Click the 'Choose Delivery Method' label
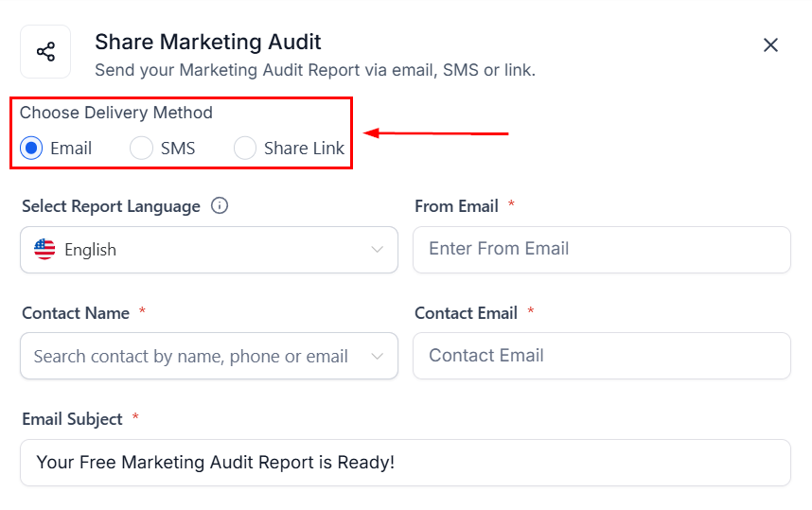This screenshot has width=812, height=510. point(116,113)
